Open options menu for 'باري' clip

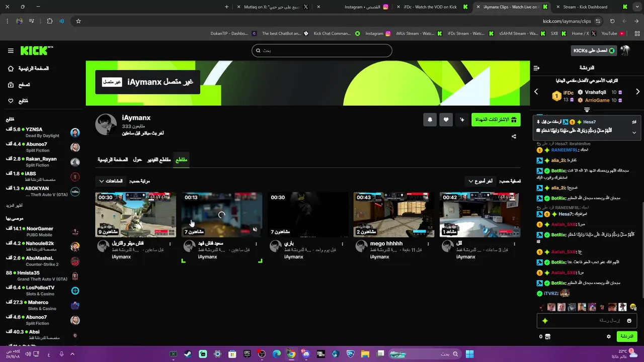point(342,244)
